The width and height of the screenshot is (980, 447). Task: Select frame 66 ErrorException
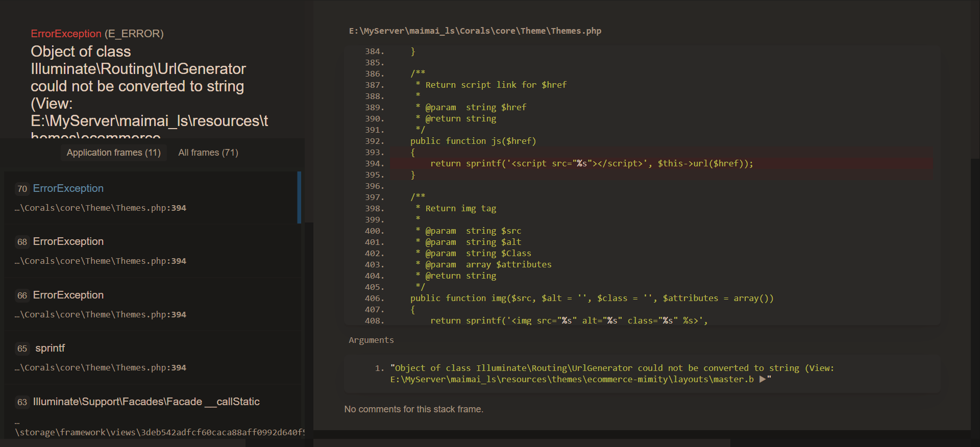click(x=152, y=305)
